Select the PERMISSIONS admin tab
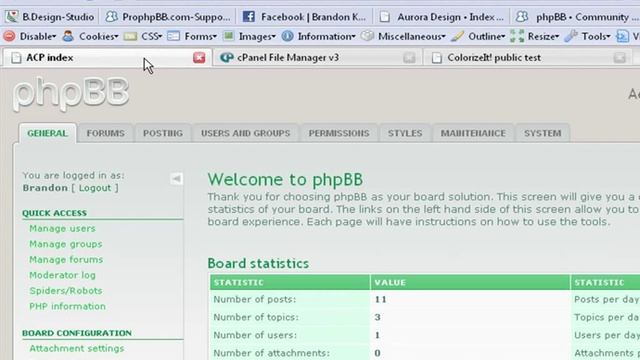This screenshot has height=360, width=640. (339, 133)
